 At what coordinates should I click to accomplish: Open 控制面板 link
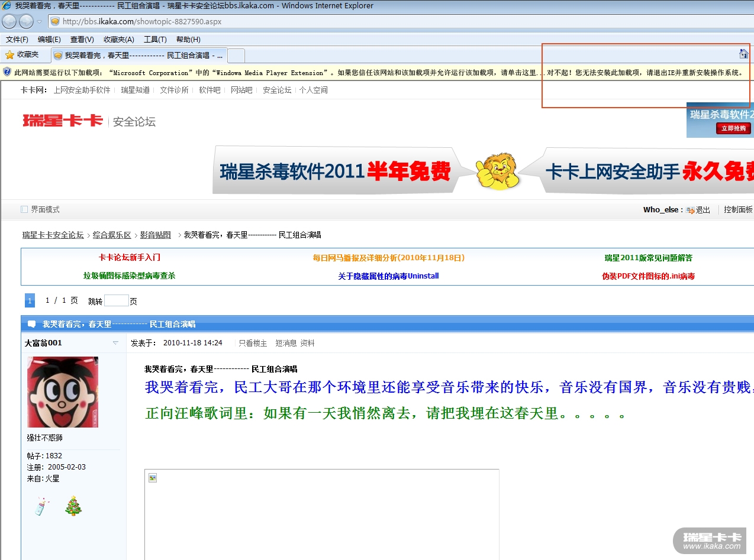738,210
